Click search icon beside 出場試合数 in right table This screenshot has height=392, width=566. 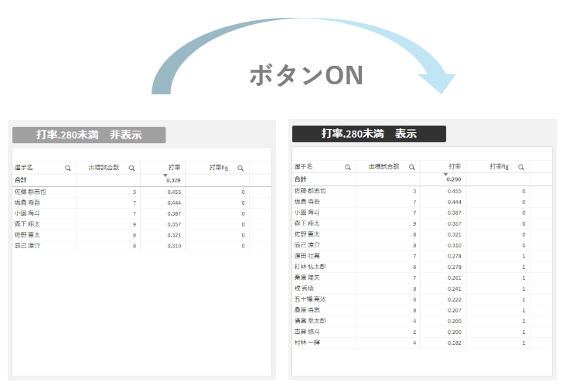pos(411,167)
